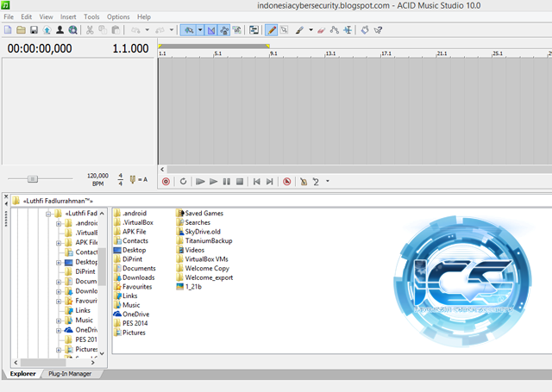
Task: Click the 4/4 time signature
Action: point(121,179)
